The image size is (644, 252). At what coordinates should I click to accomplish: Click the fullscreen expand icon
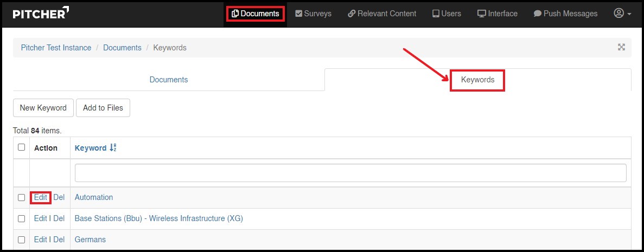(x=621, y=47)
